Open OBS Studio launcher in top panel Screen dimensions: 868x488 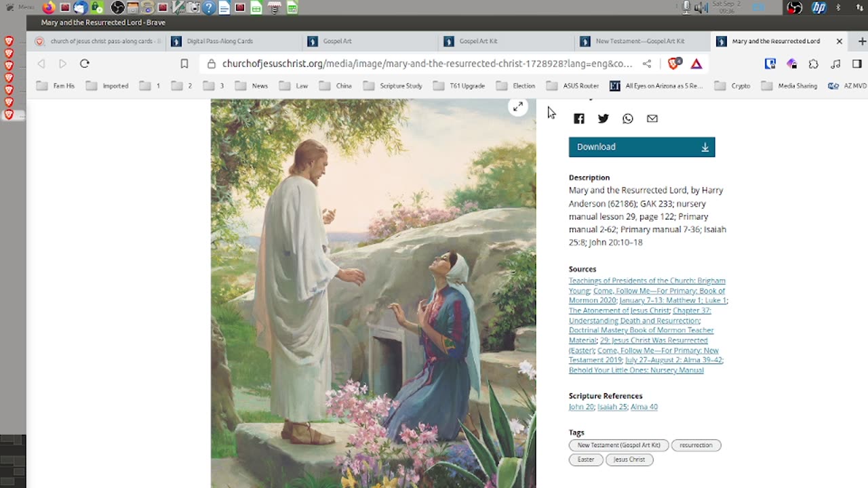[117, 7]
